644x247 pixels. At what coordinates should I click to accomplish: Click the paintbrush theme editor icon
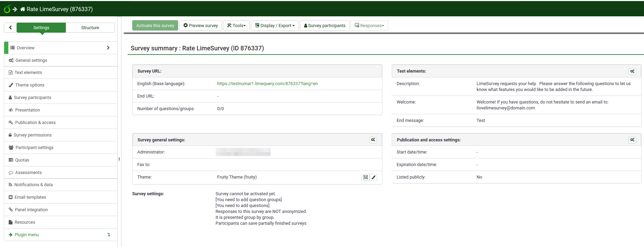coord(373,177)
